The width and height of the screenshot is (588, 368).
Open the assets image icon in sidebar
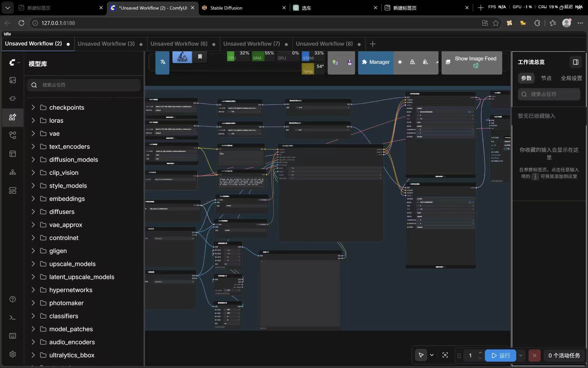(13, 80)
